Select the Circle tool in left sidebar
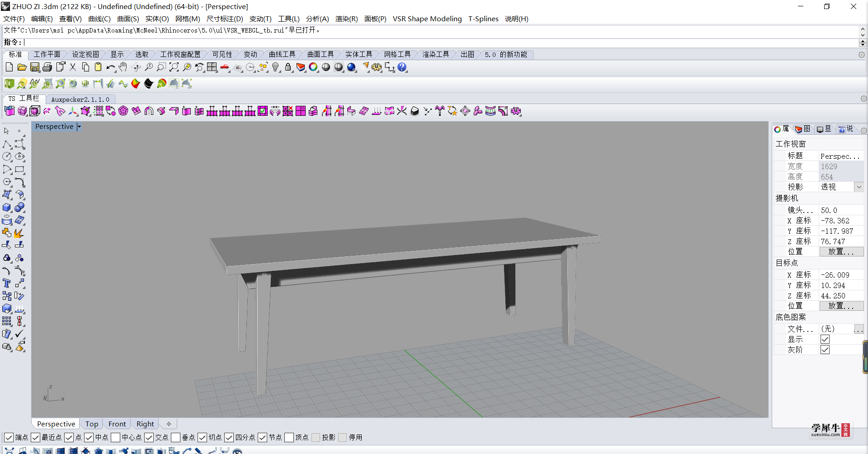The height and width of the screenshot is (454, 868). (x=7, y=156)
